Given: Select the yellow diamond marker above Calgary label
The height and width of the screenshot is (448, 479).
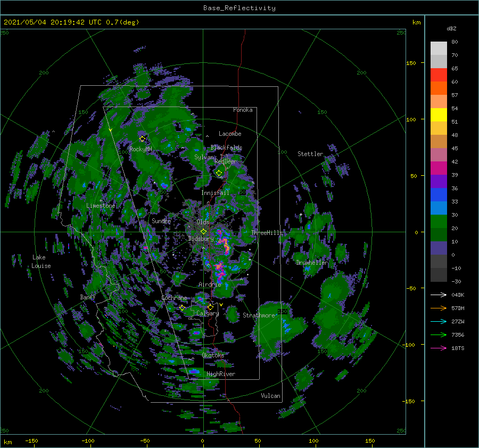Looking at the screenshot, I should (x=210, y=307).
